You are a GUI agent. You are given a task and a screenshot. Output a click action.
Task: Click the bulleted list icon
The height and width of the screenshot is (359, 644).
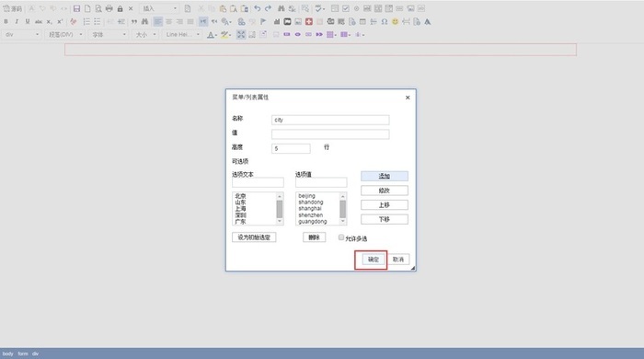(x=97, y=22)
